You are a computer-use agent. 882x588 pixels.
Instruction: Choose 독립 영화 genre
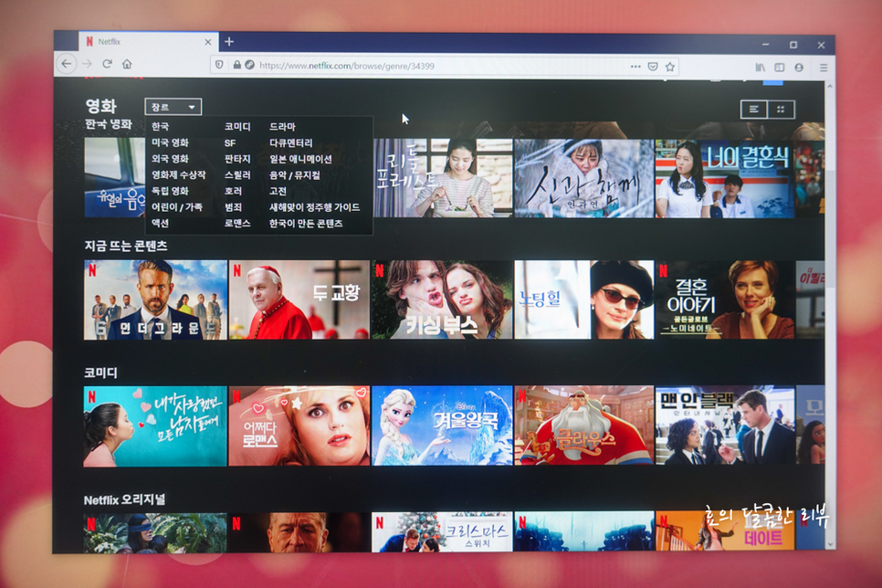point(170,192)
